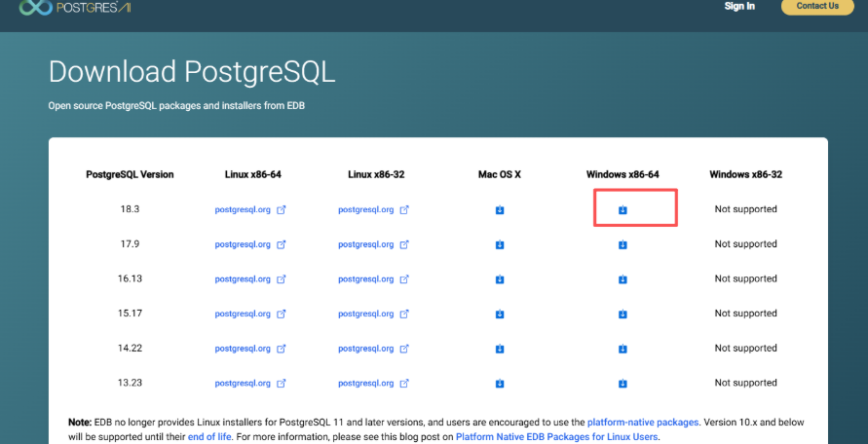
Task: Download PostgreSQL 17.9 Windows x86-64 installer
Action: pyautogui.click(x=623, y=244)
